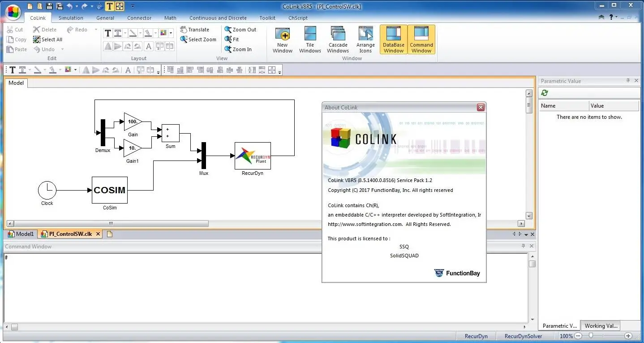Switch to the Model1 document tab
644x343 pixels.
[x=21, y=234]
